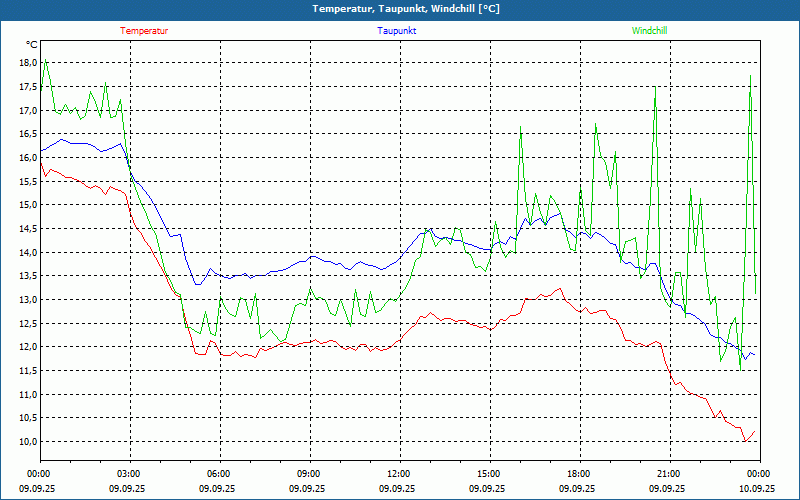Image resolution: width=800 pixels, height=500 pixels.
Task: Click the 15,5 y-axis value
Action: point(29,181)
